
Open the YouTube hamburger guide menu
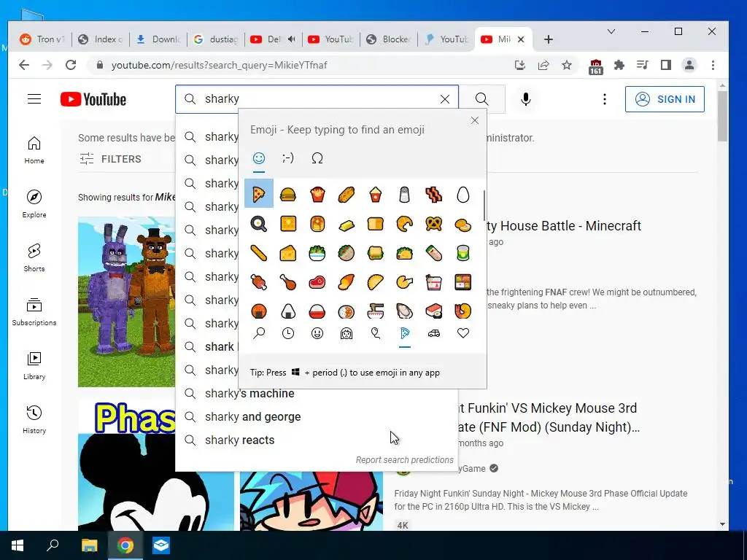coord(34,99)
